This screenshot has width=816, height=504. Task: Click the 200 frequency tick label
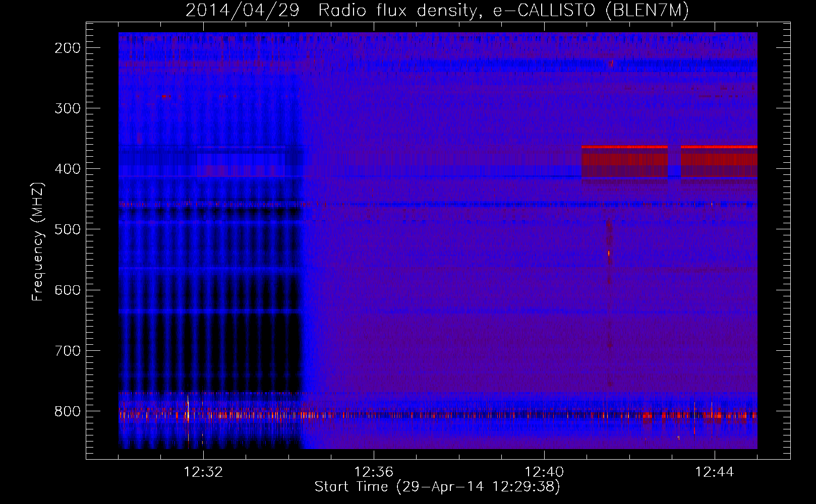coord(68,48)
